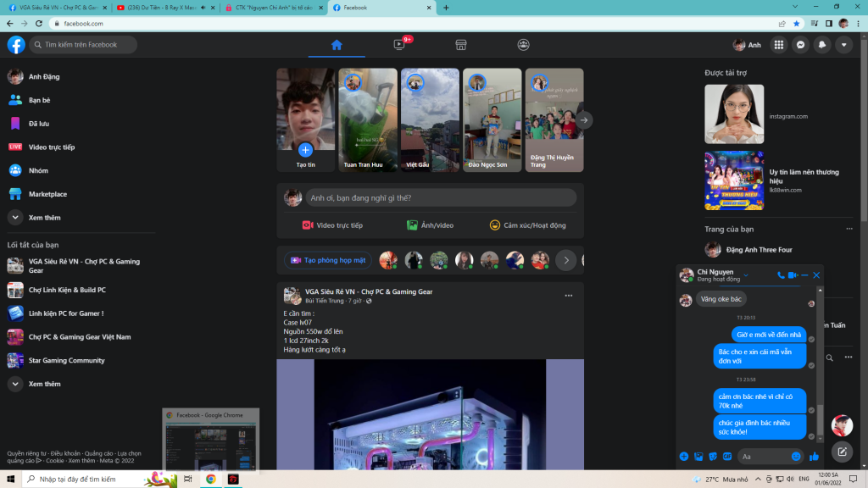Click Tạo phòng họp mặt button
The height and width of the screenshot is (488, 868).
tap(329, 260)
